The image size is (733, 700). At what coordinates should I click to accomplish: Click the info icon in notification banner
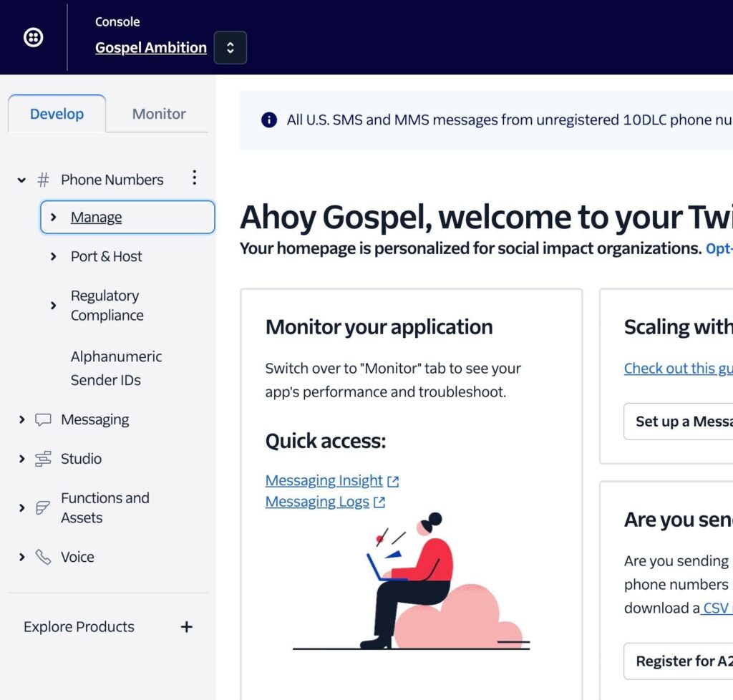(x=269, y=120)
